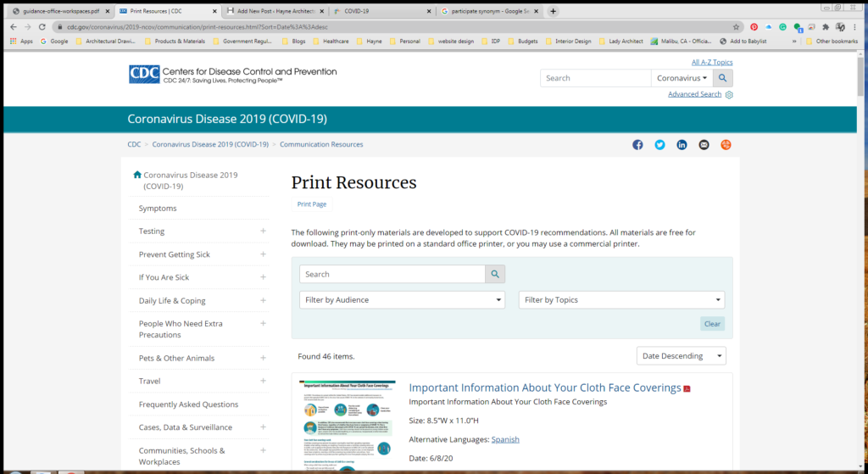Image resolution: width=868 pixels, height=474 pixels.
Task: Share page on Facebook
Action: (x=637, y=144)
